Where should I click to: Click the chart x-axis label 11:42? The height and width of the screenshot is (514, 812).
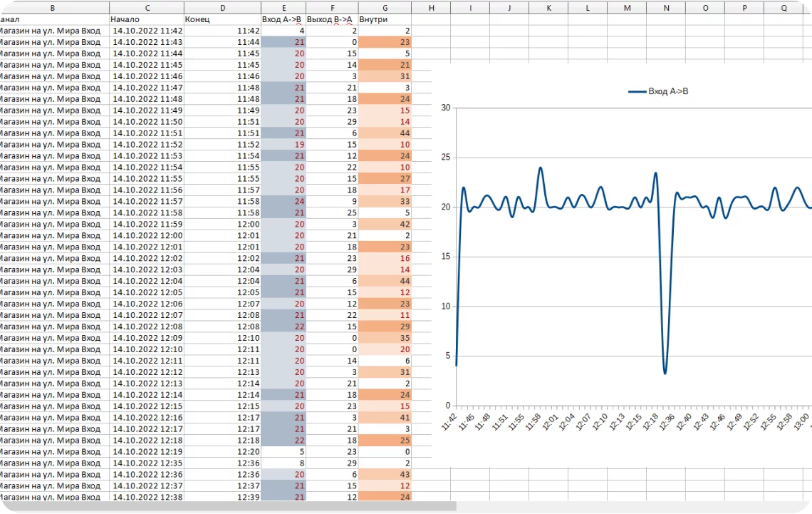click(x=449, y=422)
